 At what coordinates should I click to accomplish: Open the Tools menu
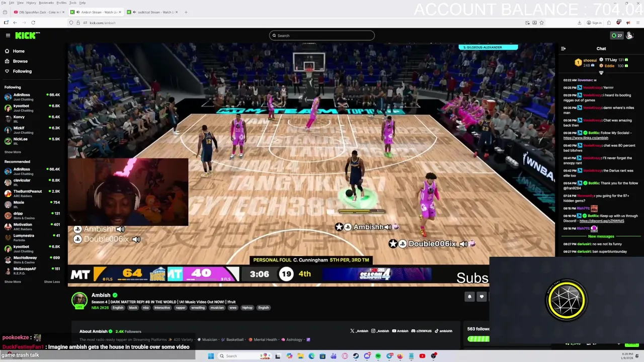73,3
